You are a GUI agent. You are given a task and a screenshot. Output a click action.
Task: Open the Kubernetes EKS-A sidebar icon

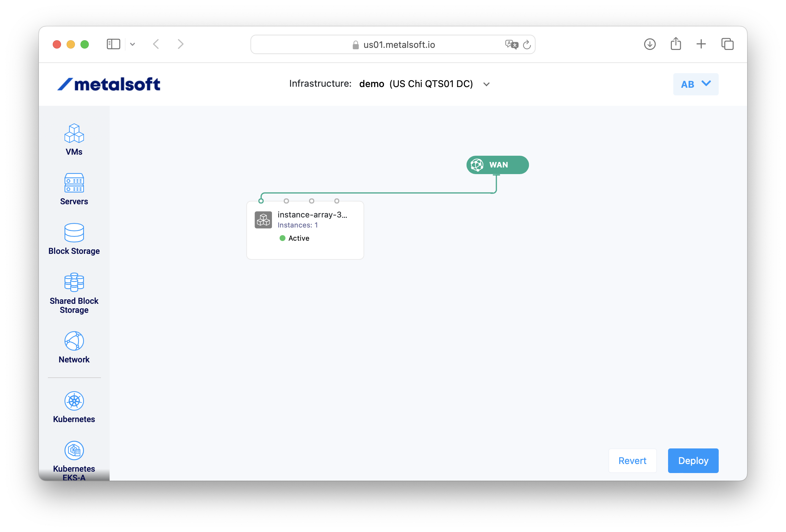[74, 451]
